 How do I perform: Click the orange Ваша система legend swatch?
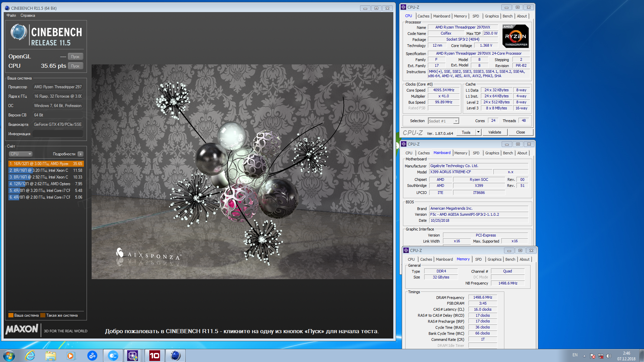11,315
